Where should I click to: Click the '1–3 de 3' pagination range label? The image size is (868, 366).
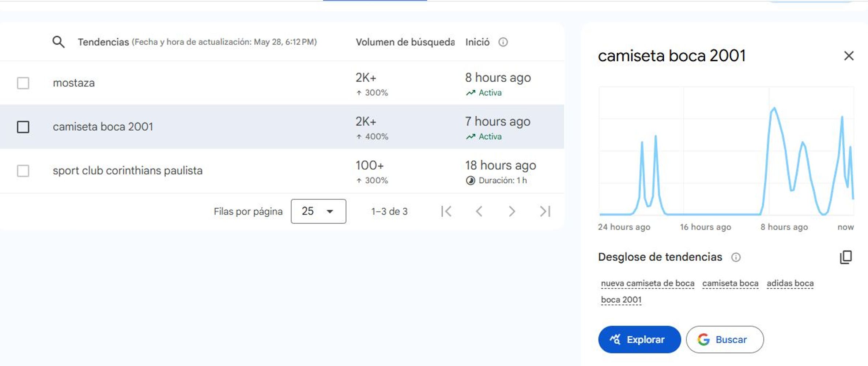coord(389,212)
